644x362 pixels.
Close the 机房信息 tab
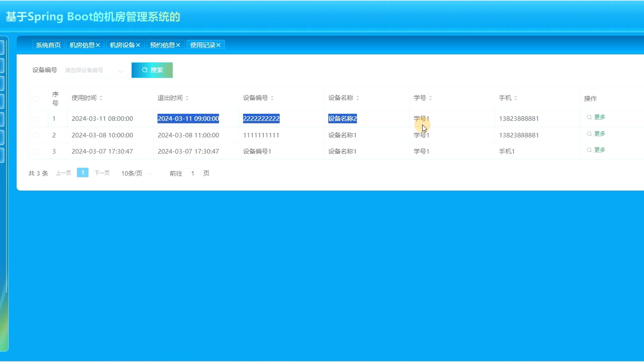click(x=98, y=45)
